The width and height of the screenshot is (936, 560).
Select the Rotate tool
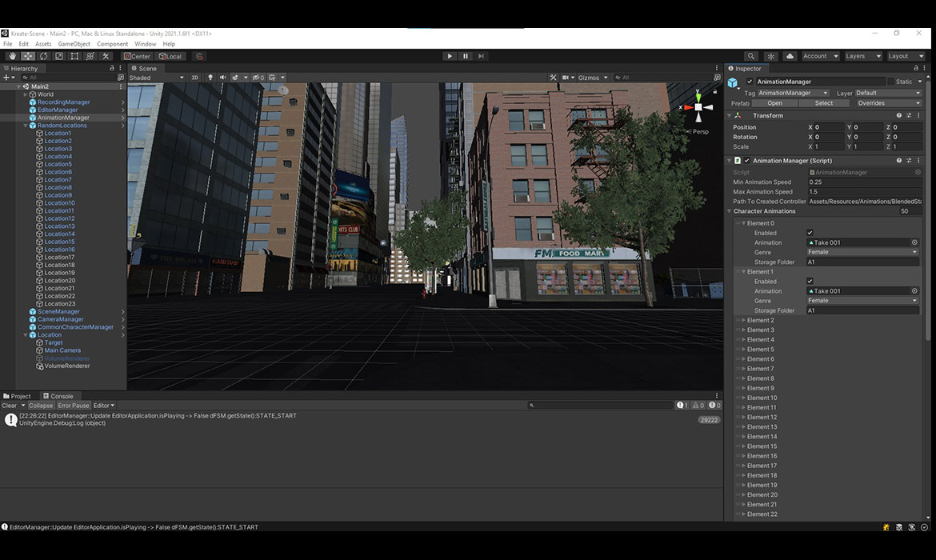tap(43, 56)
